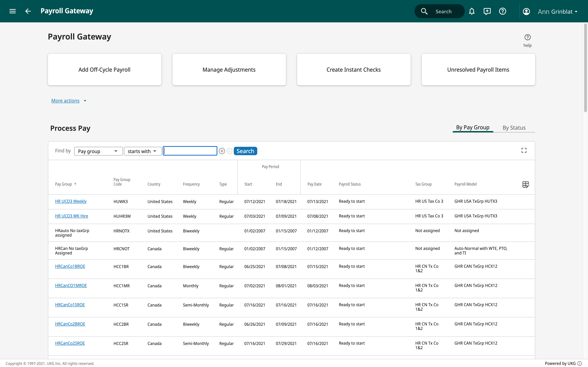This screenshot has height=367, width=588.
Task: Open the user account icon
Action: pyautogui.click(x=526, y=11)
